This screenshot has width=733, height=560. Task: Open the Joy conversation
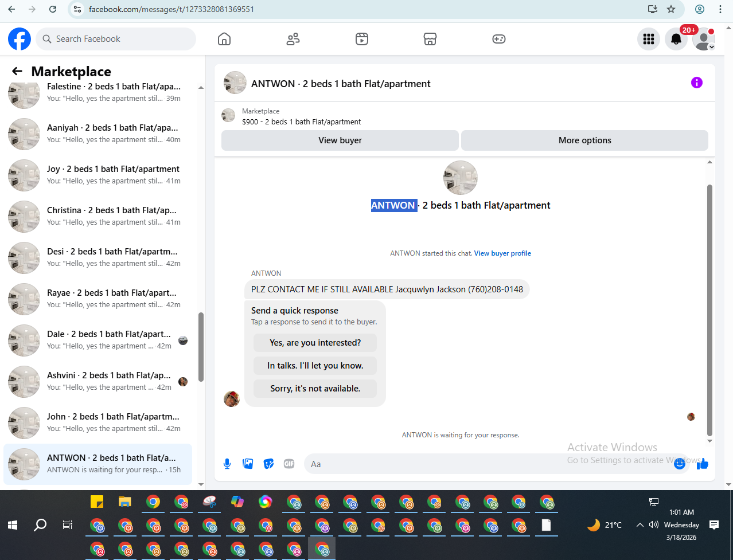pos(98,175)
